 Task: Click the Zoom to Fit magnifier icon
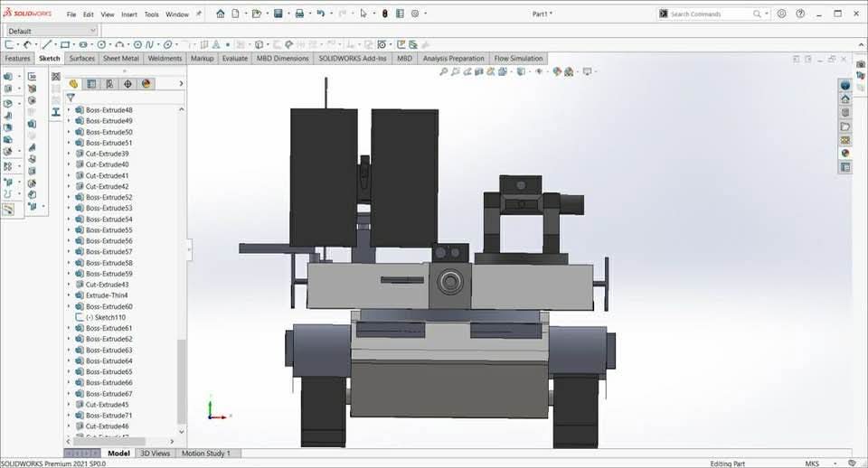pyautogui.click(x=444, y=71)
